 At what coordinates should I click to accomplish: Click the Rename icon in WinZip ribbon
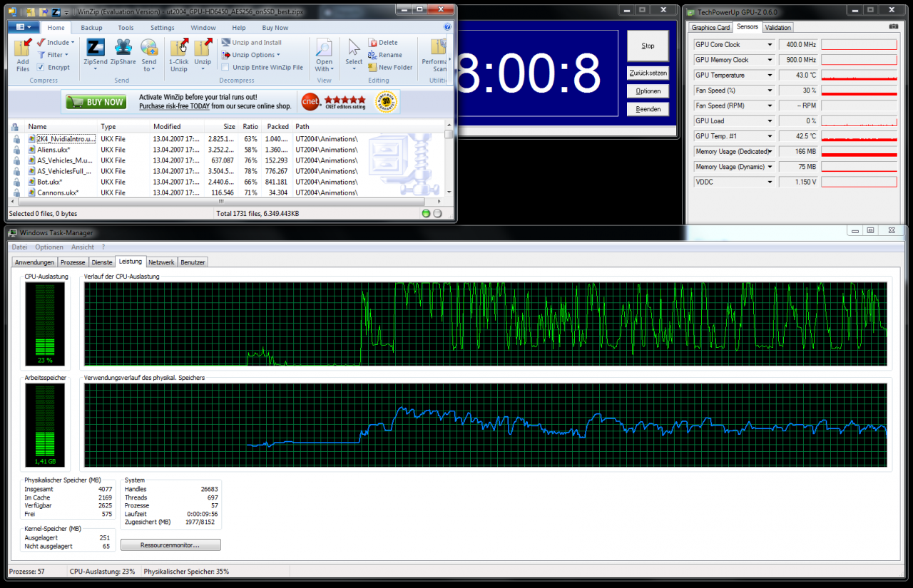pyautogui.click(x=372, y=55)
